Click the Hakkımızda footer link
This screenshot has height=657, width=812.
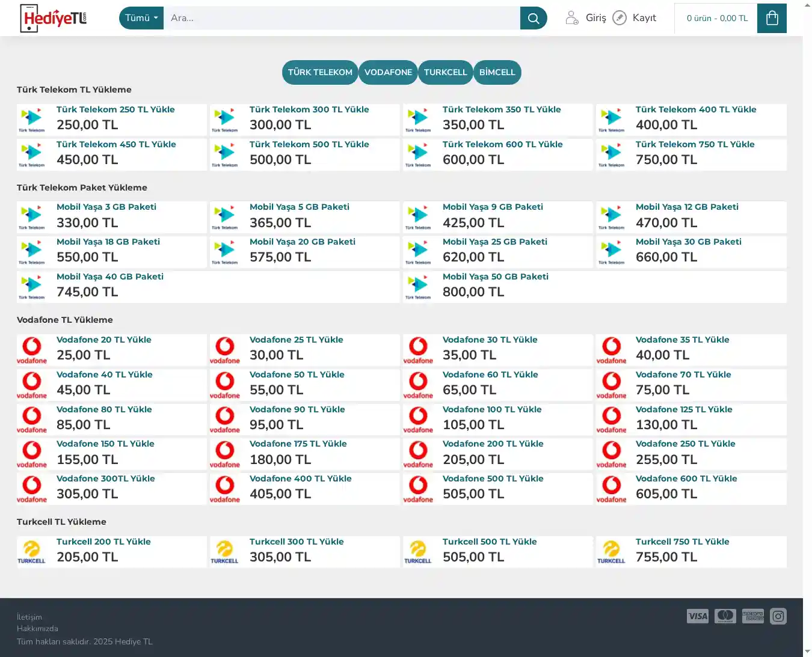37,629
